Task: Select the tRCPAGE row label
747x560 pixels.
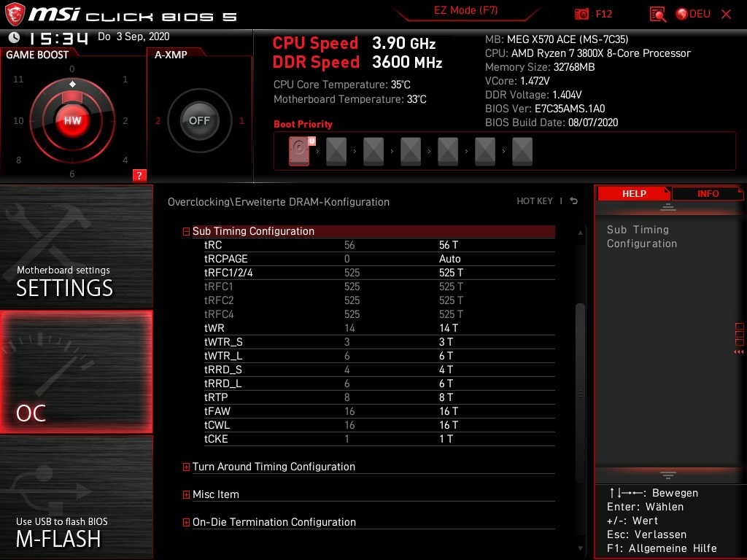Action: pyautogui.click(x=226, y=259)
